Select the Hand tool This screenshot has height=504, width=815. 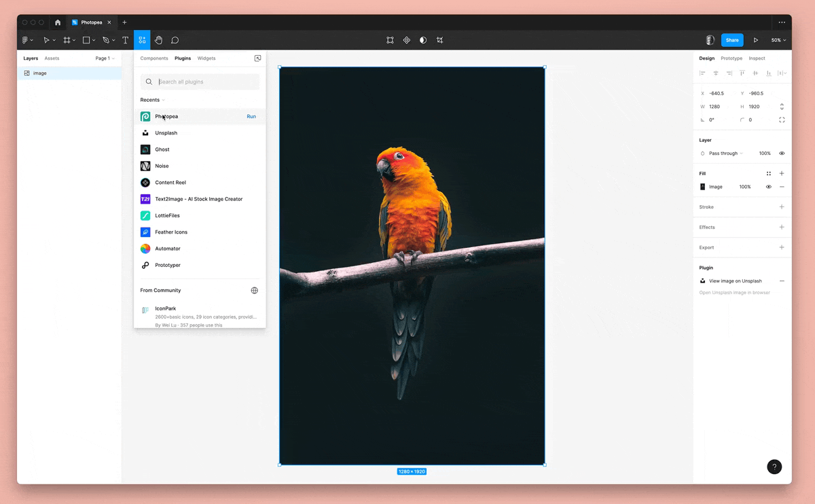pos(158,40)
